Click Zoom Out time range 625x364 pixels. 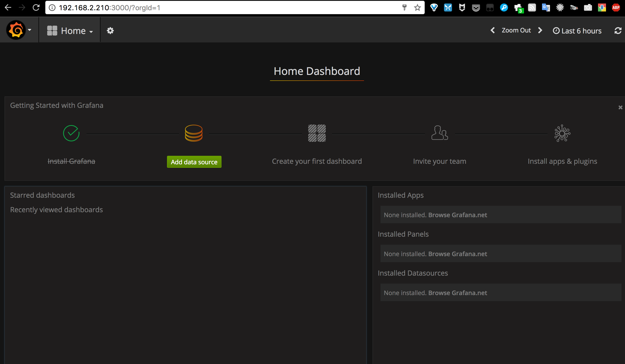coord(516,30)
